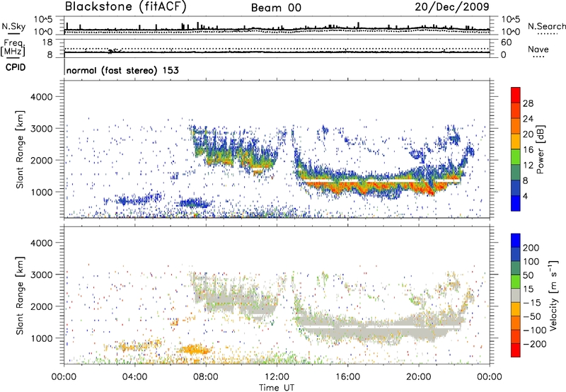
Task: Click the '200' velocity colorbar tick
Action: [x=531, y=248]
